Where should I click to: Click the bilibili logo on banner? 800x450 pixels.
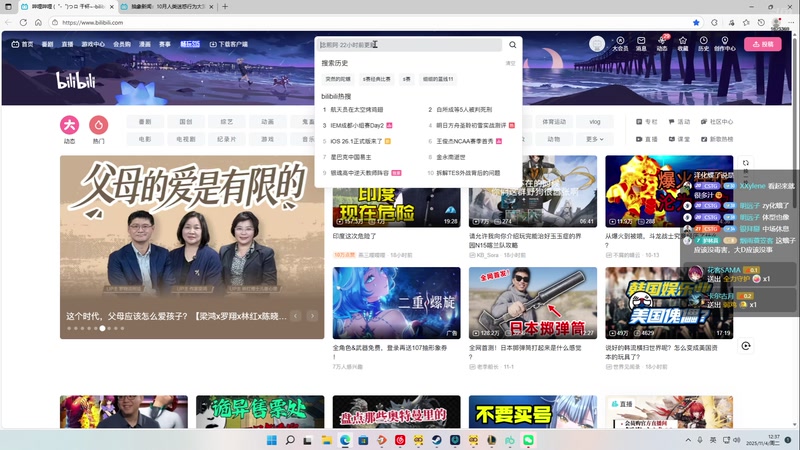76,80
